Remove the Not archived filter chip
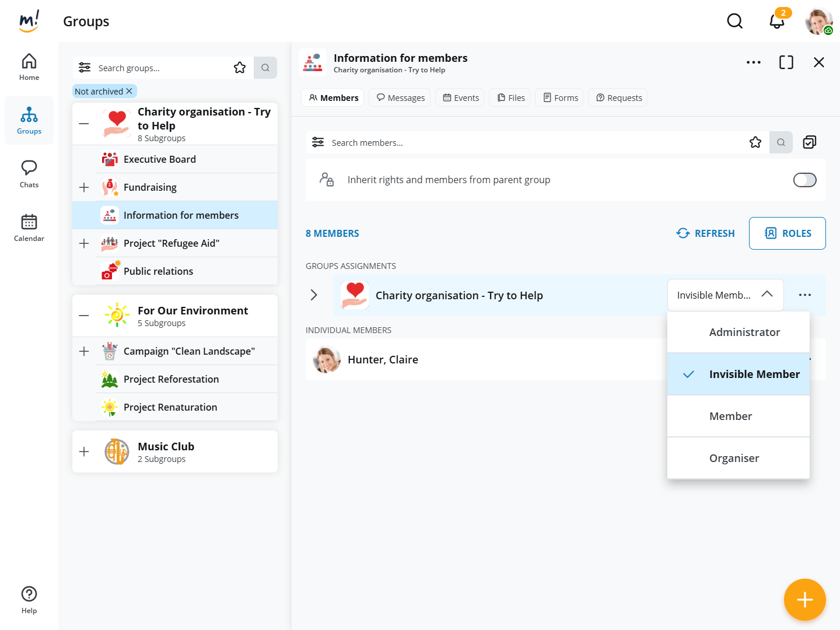 129,91
